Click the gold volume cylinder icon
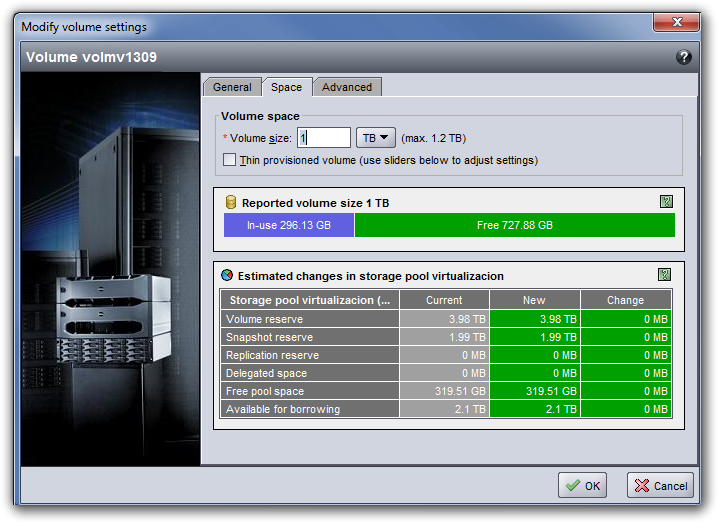 coord(231,203)
